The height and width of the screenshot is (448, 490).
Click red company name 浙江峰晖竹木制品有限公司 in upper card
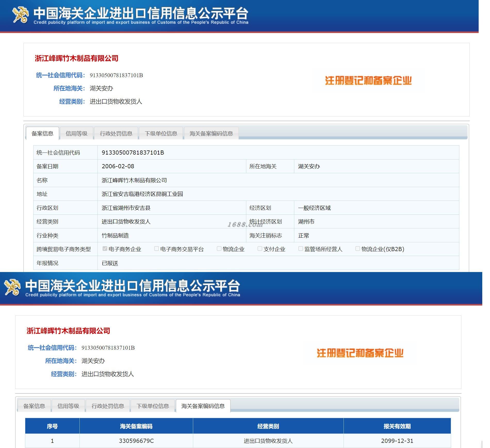77,58
